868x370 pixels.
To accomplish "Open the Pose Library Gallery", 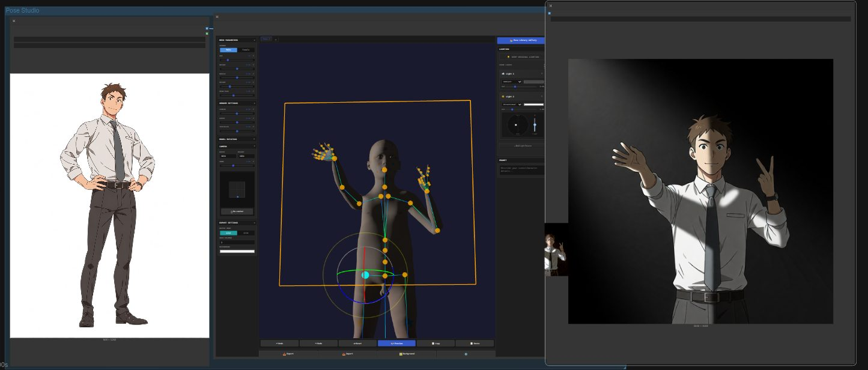I will (x=520, y=40).
